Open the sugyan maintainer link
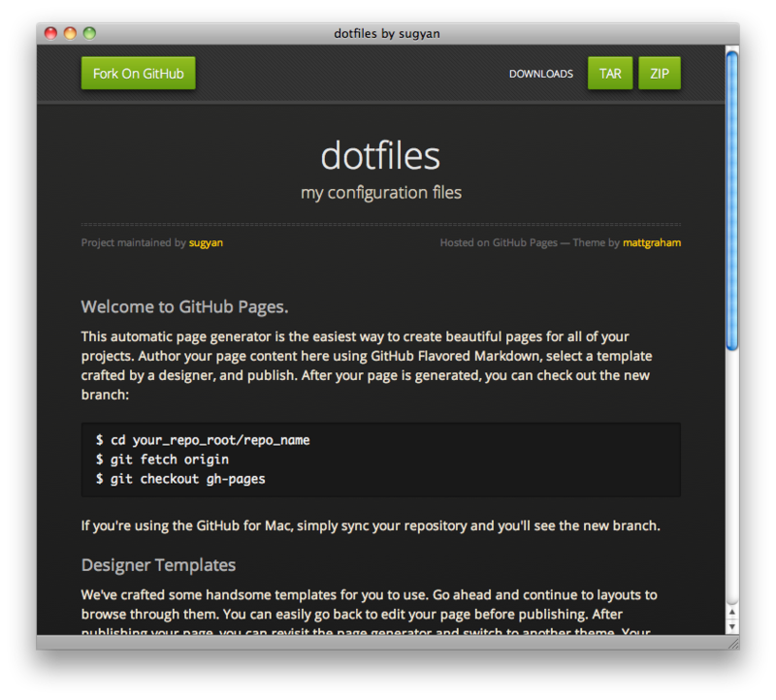 pos(206,243)
